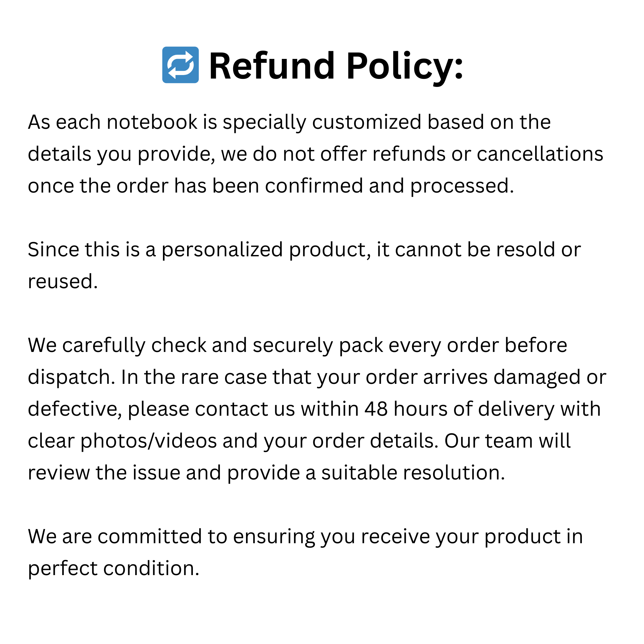Click the words "We are committed"
The width and height of the screenshot is (644, 644).
115,536
